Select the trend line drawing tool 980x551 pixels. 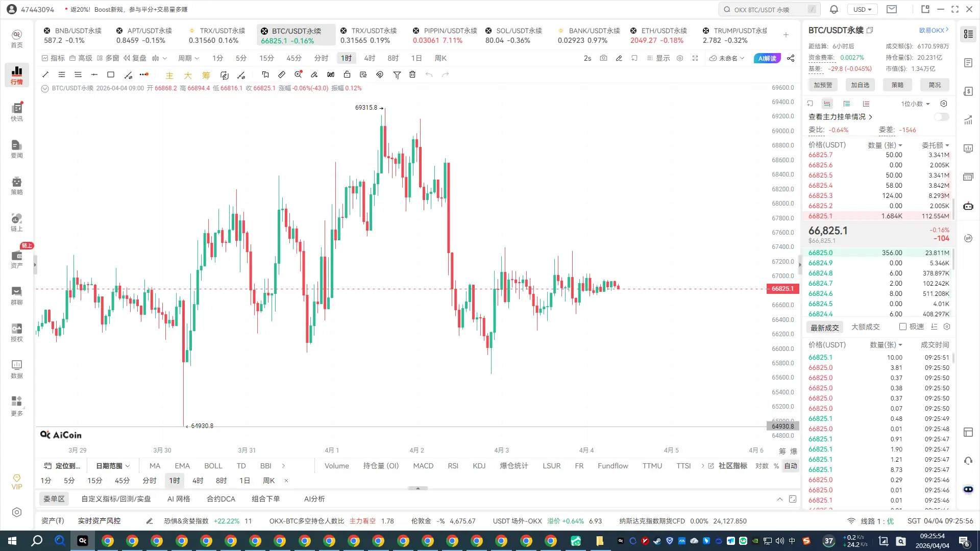(x=45, y=75)
